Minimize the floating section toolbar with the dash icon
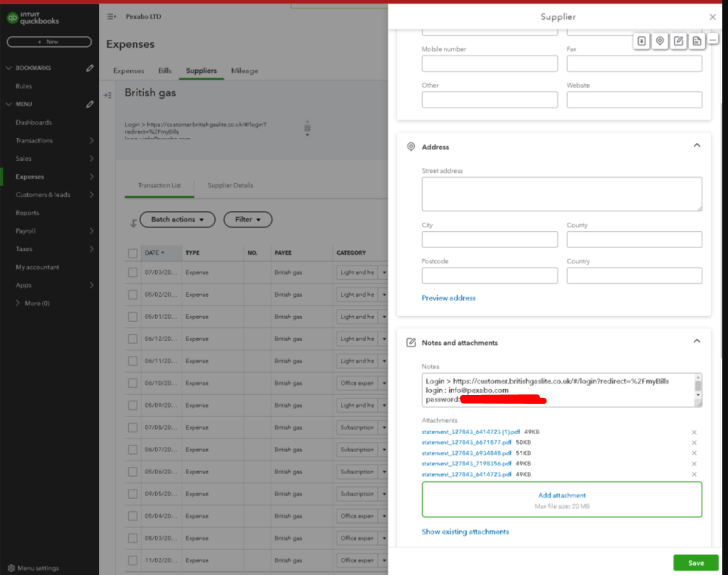Screen dimensions: 728x575 tap(712, 39)
